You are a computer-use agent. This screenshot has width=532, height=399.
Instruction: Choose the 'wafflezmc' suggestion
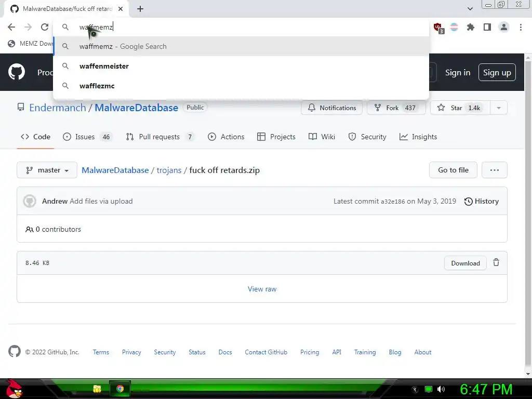pyautogui.click(x=241, y=86)
